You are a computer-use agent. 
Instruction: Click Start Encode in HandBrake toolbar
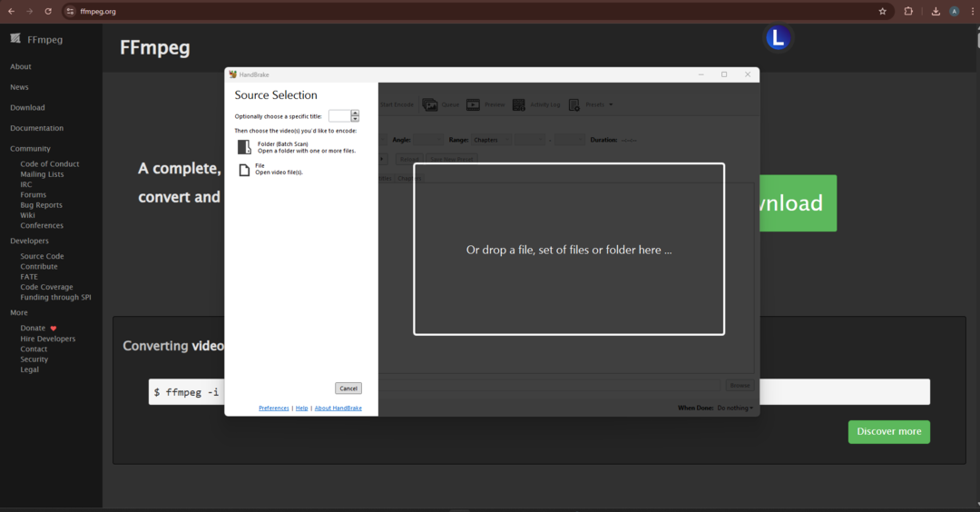click(x=397, y=104)
